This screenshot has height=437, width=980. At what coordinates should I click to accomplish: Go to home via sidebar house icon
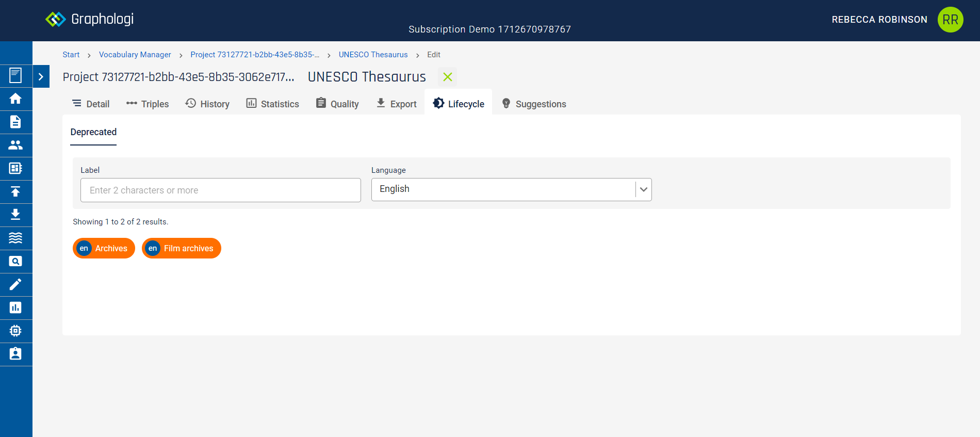pyautogui.click(x=15, y=99)
